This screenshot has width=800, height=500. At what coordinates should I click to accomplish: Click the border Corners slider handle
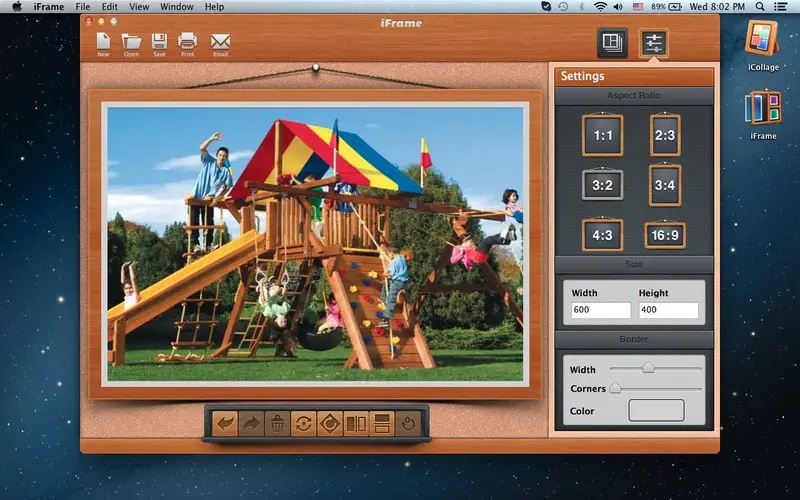pyautogui.click(x=615, y=388)
